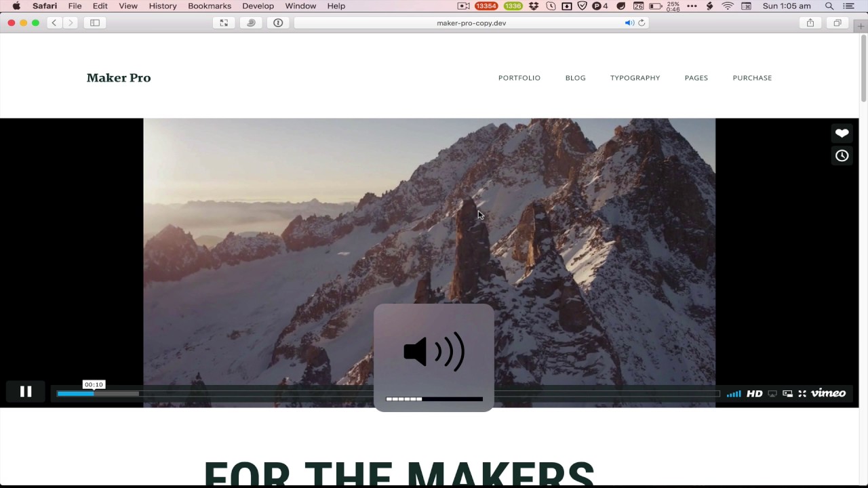Open Notification Center list icon
Screen dimensions: 868x488
pos(848,6)
